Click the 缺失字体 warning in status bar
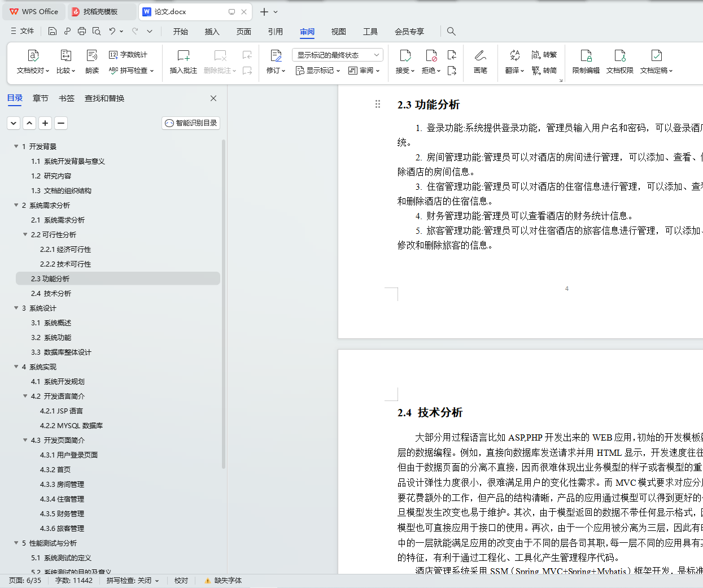The width and height of the screenshot is (703, 588). click(223, 581)
